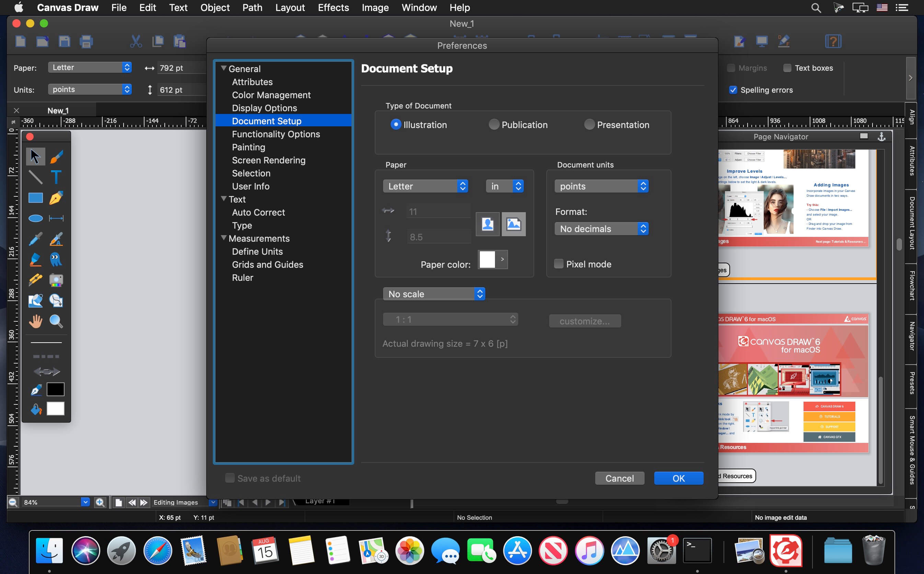Select the Rectangle tool in toolbox
Image resolution: width=924 pixels, height=574 pixels.
point(35,198)
